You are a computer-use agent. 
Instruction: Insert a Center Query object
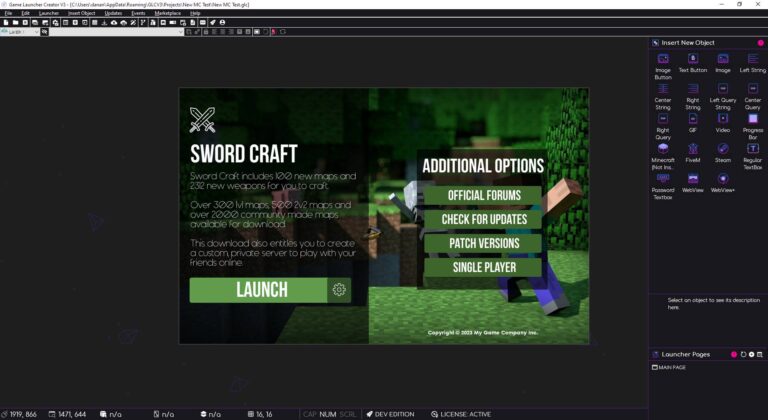(x=752, y=97)
